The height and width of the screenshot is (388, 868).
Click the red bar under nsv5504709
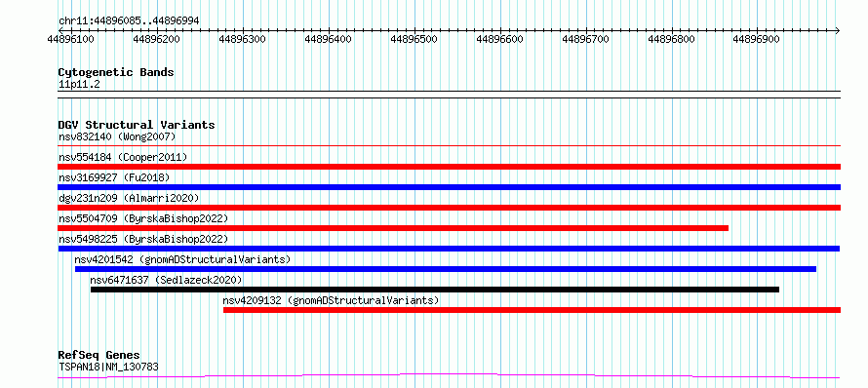click(x=393, y=228)
